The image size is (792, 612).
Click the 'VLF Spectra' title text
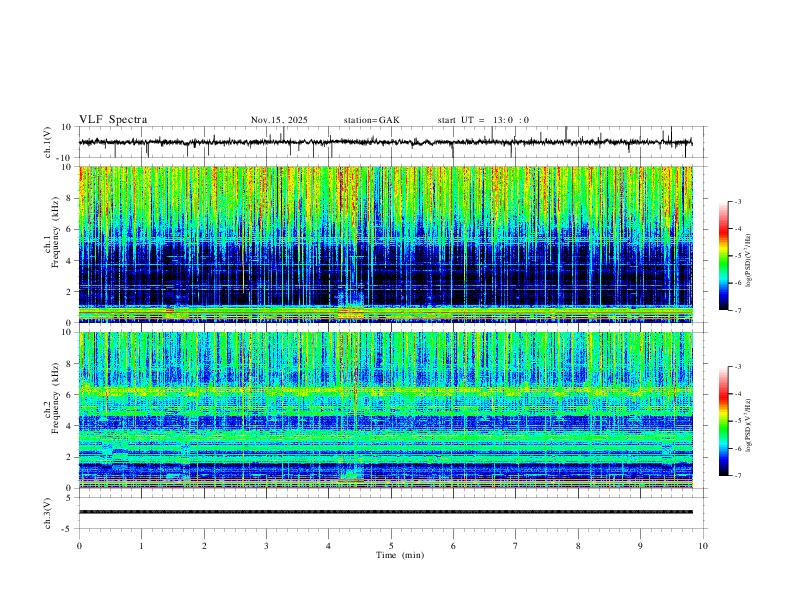pos(113,120)
